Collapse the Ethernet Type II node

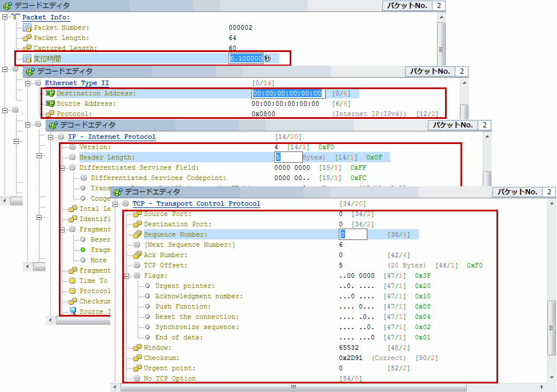(x=28, y=84)
